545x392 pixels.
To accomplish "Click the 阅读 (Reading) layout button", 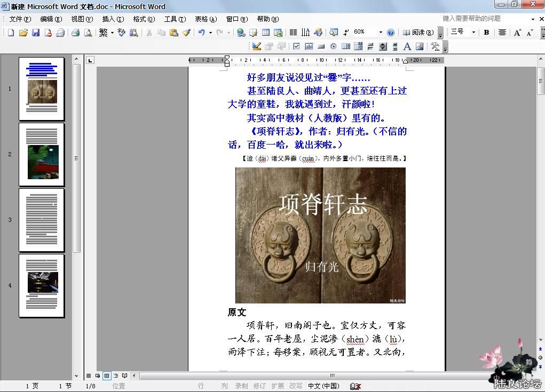I will click(418, 33).
